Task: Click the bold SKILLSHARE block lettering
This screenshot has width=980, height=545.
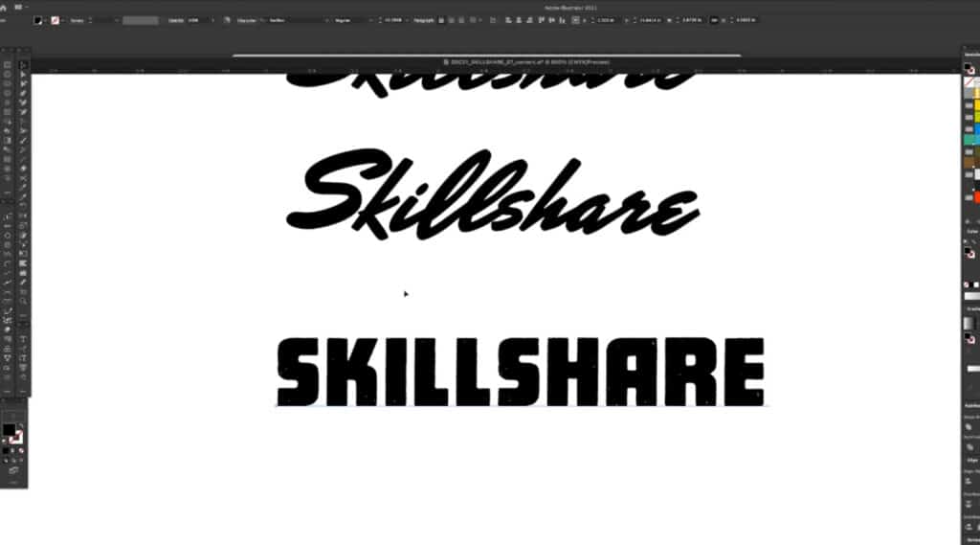Action: (520, 372)
